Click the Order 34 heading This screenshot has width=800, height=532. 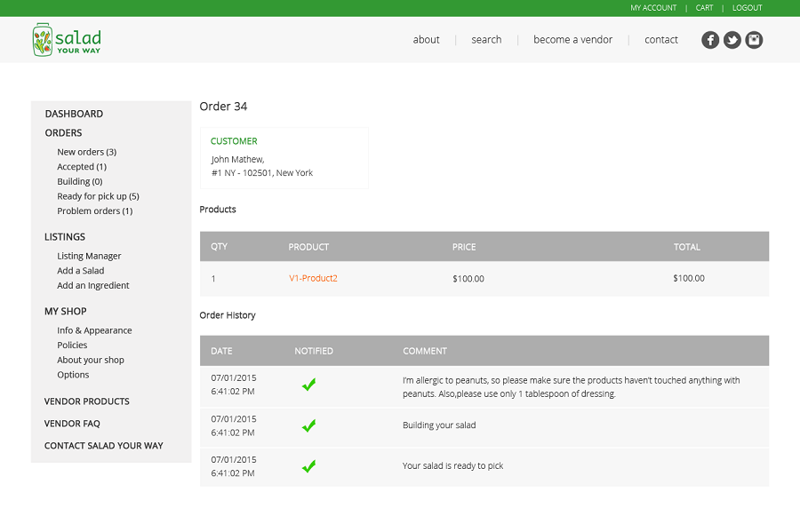coord(223,106)
